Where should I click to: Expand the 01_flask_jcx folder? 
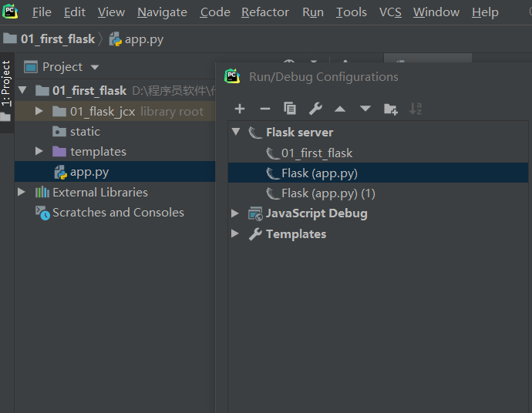pos(39,111)
